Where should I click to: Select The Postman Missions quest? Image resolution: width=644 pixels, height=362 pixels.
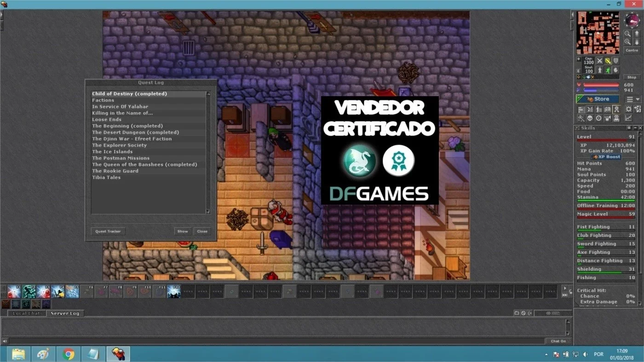coord(148,158)
